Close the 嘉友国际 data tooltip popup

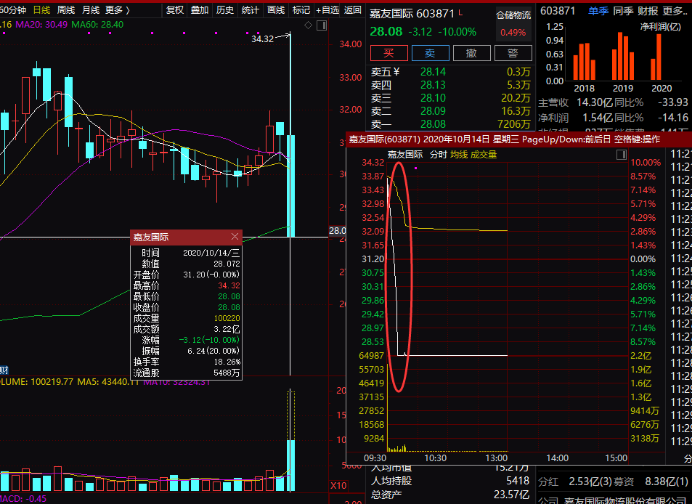coord(235,238)
